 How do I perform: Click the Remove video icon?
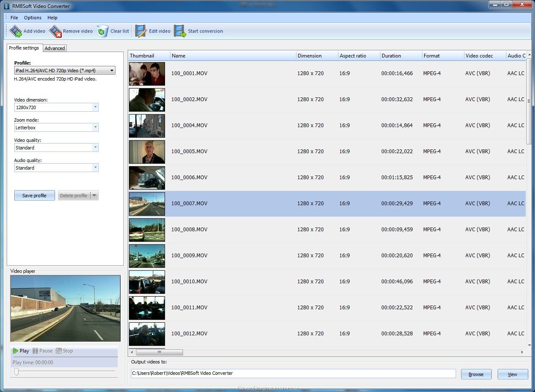click(x=55, y=31)
